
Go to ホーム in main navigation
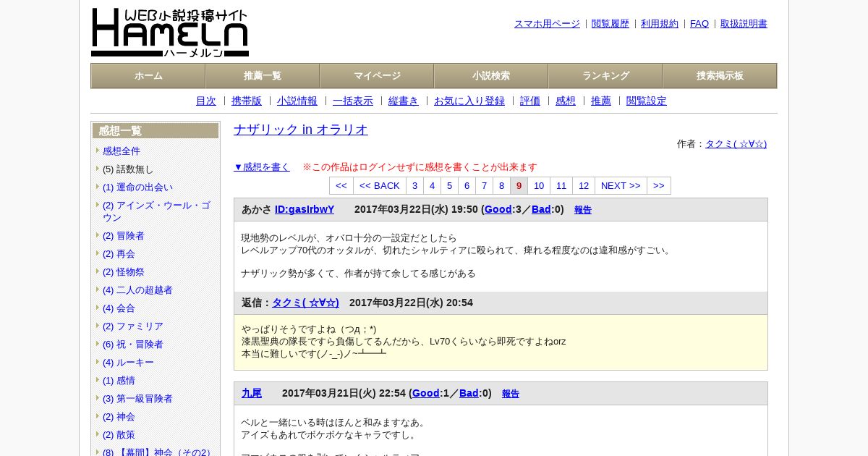click(148, 76)
